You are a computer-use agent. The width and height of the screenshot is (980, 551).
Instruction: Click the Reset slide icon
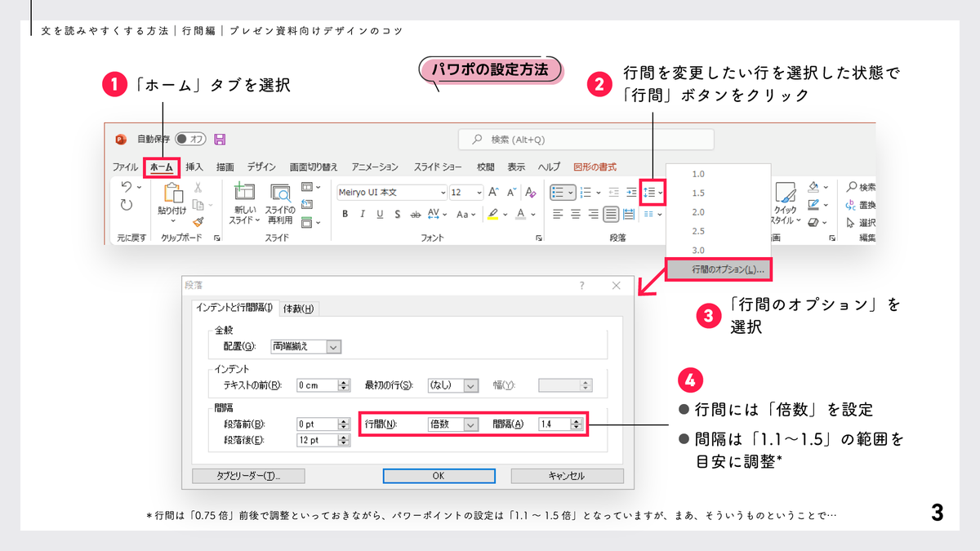[306, 205]
